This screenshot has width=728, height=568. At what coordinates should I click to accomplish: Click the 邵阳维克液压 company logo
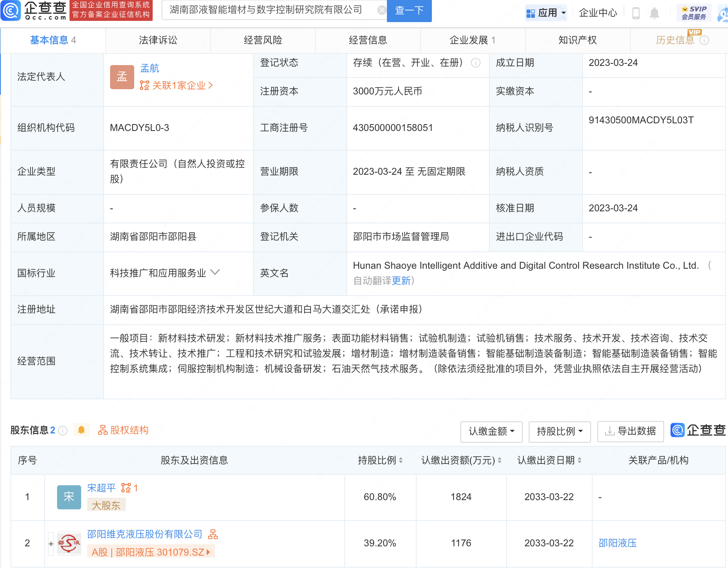click(69, 543)
